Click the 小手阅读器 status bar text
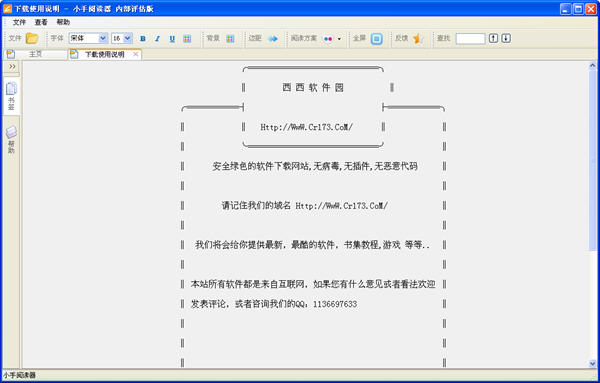Image resolution: width=600 pixels, height=383 pixels. (19, 375)
